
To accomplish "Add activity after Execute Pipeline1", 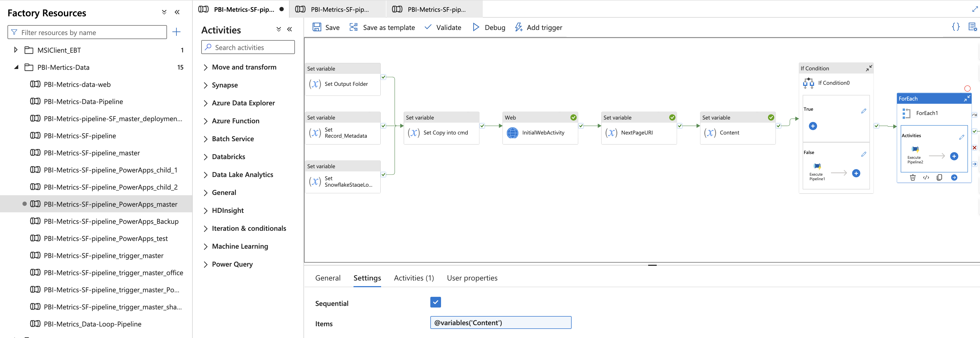I will [856, 173].
